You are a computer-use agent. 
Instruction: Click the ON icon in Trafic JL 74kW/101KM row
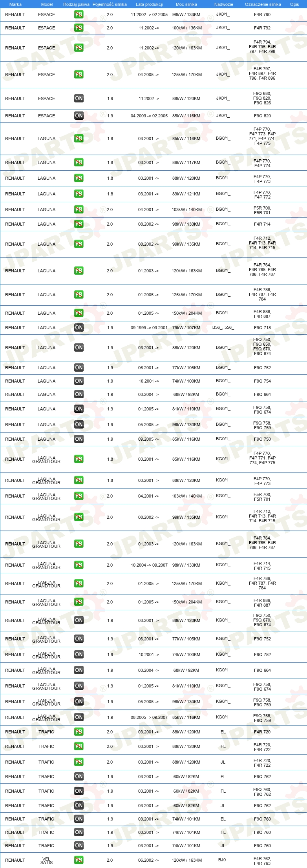tap(79, 846)
